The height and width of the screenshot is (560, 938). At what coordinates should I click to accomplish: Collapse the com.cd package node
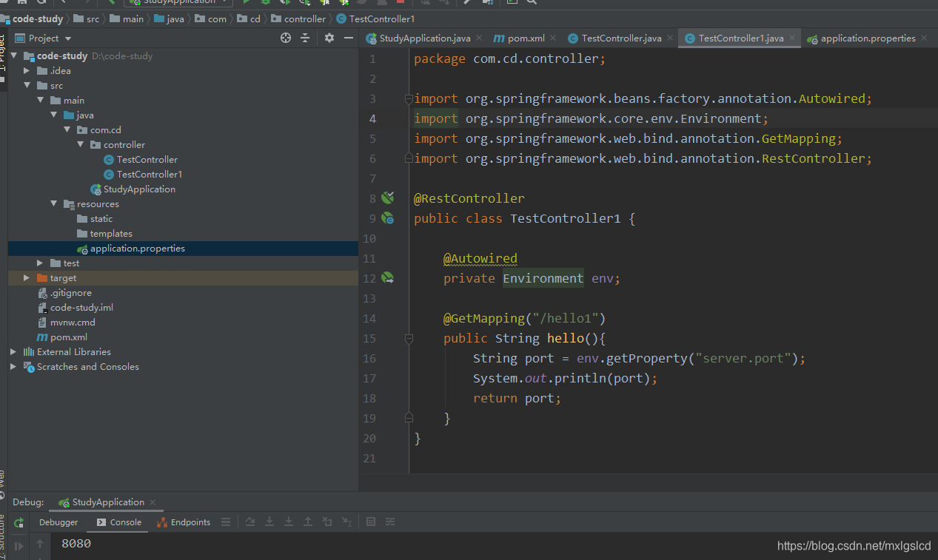click(67, 130)
